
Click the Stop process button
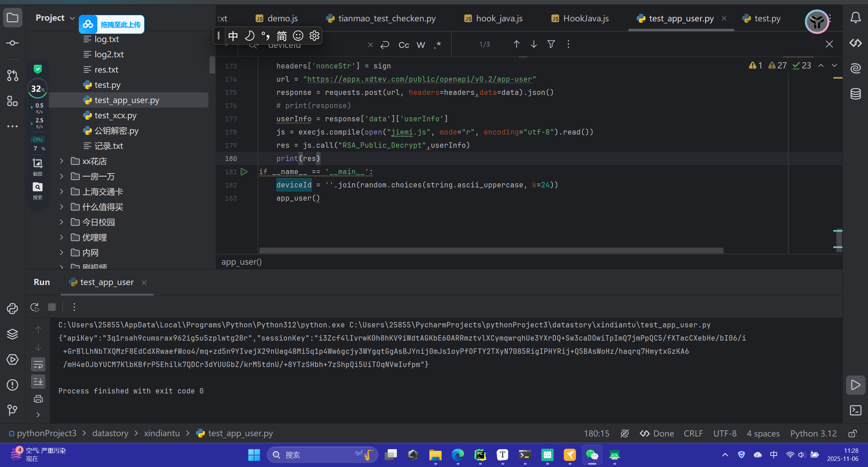tap(52, 307)
